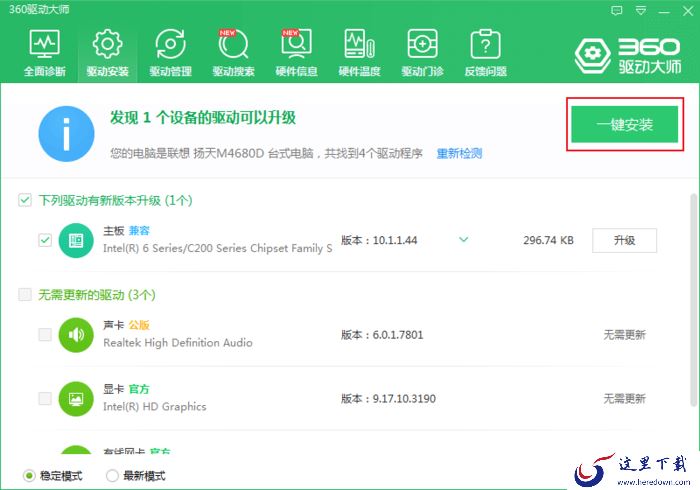The height and width of the screenshot is (490, 700).
Task: Click Intel(R) 6 Series/C200 Series Chipset text
Action: tap(217, 248)
